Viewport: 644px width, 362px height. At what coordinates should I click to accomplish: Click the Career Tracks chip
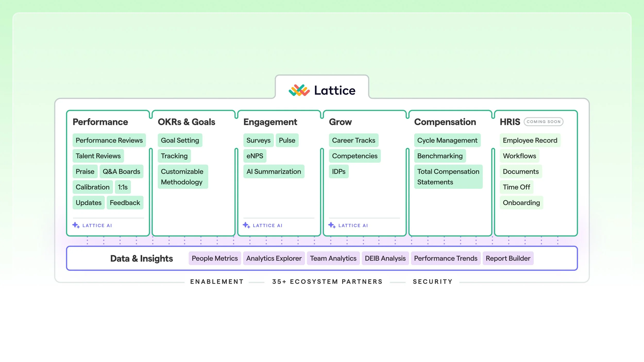pos(353,140)
